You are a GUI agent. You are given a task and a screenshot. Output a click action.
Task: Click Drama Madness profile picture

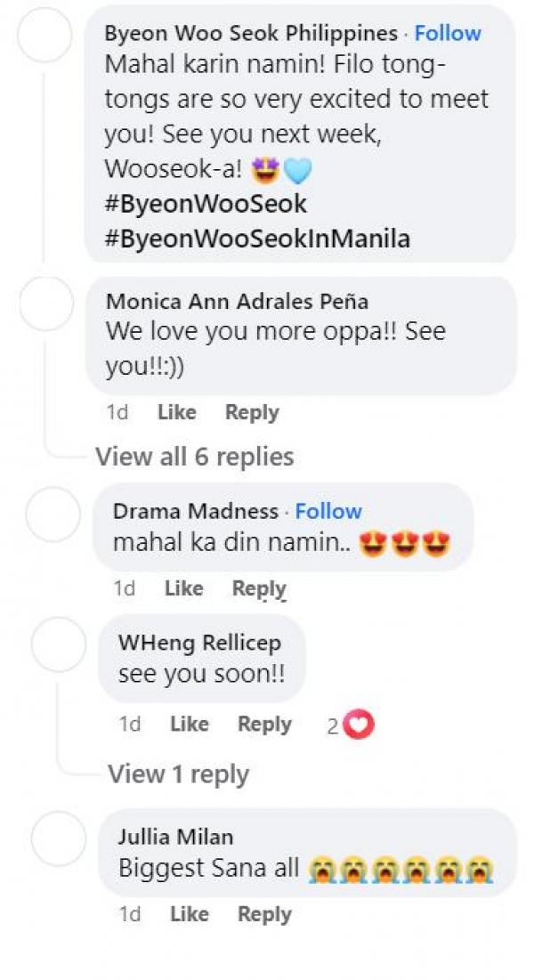click(x=53, y=515)
